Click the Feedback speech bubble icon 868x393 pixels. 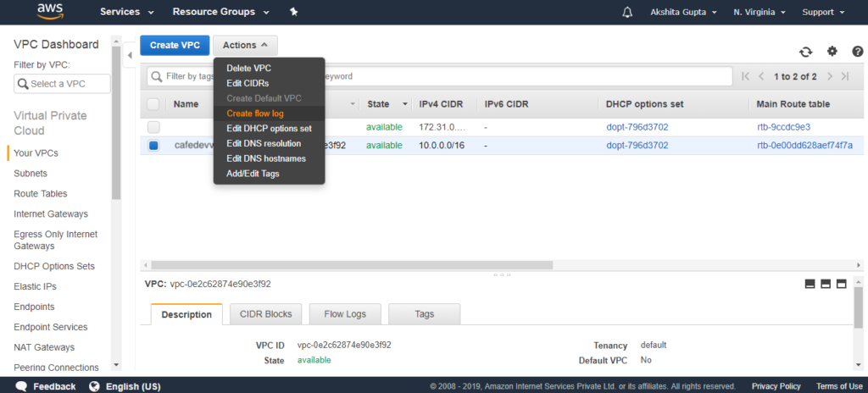tap(21, 386)
